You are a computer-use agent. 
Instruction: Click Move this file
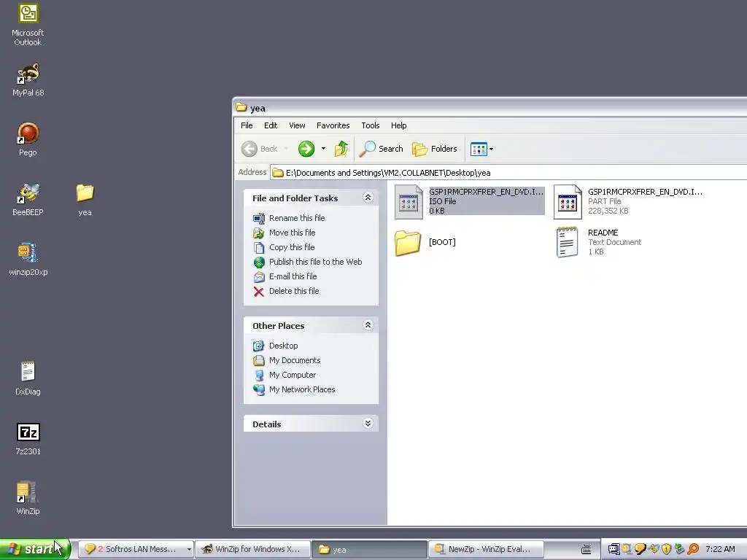pyautogui.click(x=284, y=233)
